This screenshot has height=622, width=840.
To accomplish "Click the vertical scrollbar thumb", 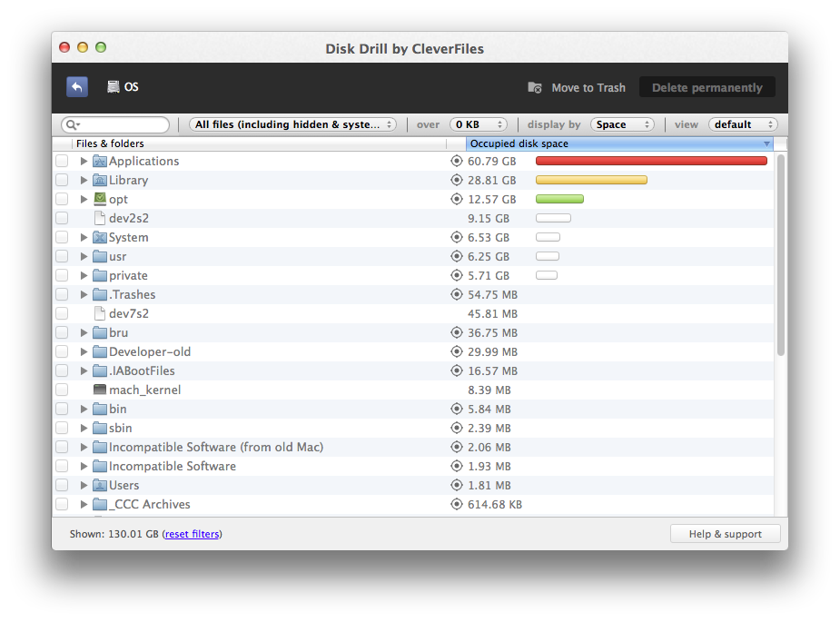I will pyautogui.click(x=781, y=255).
